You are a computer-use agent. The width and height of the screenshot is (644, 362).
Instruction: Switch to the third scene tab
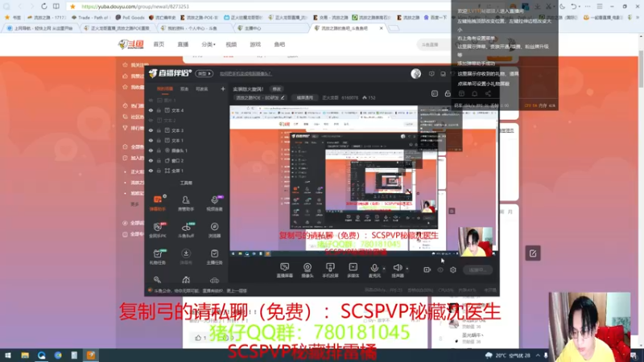pos(202,88)
